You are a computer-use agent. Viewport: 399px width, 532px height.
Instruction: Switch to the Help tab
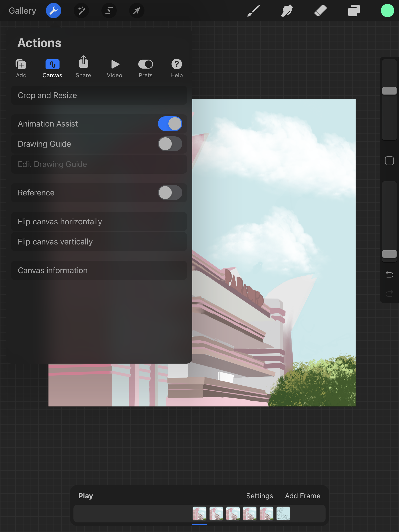pyautogui.click(x=177, y=69)
